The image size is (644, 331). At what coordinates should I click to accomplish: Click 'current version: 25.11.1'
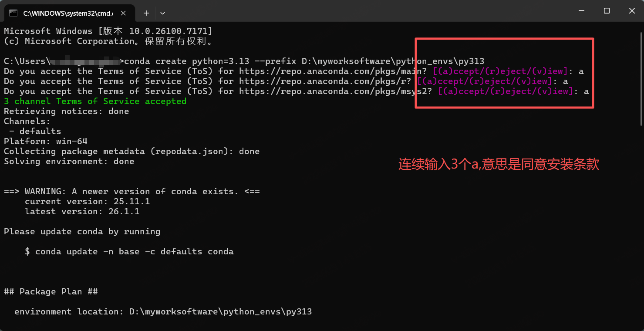pos(88,201)
